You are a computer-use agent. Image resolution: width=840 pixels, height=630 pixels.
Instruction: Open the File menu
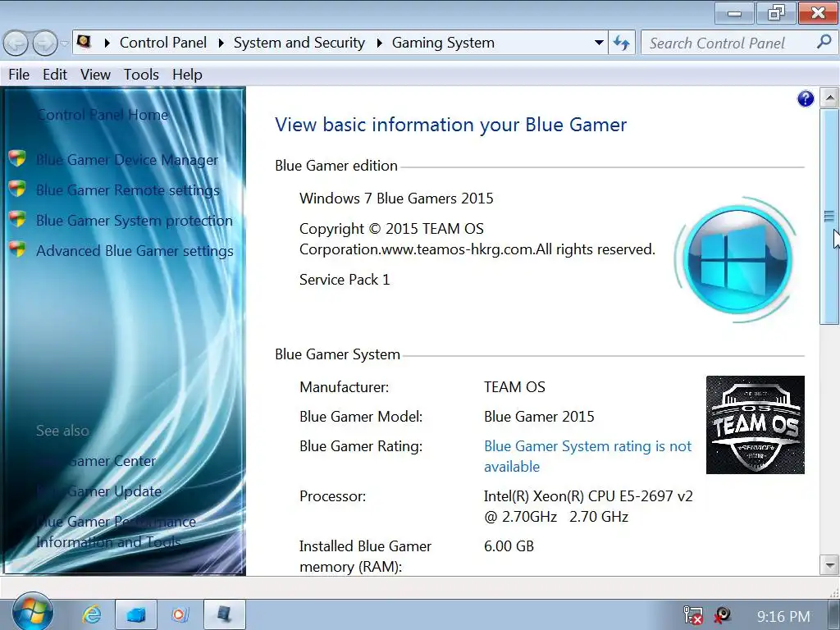pyautogui.click(x=19, y=75)
